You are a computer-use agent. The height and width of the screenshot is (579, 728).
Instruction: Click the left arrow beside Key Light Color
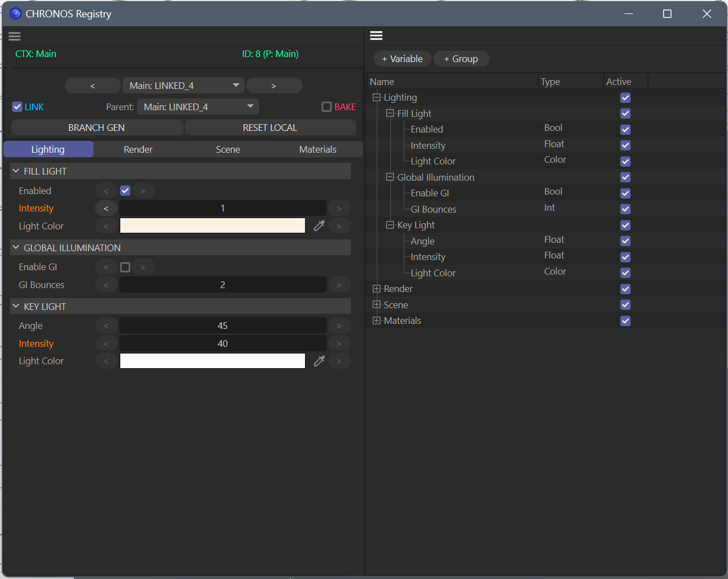tap(106, 361)
